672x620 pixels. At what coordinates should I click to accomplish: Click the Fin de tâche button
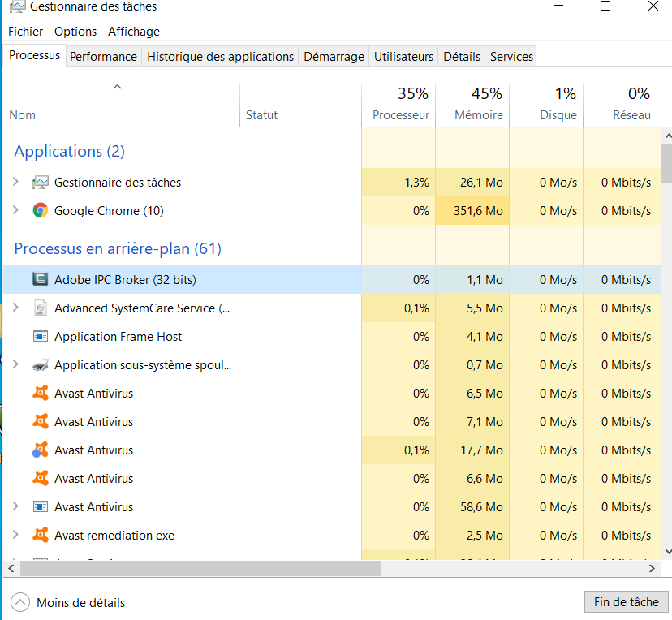tap(626, 602)
